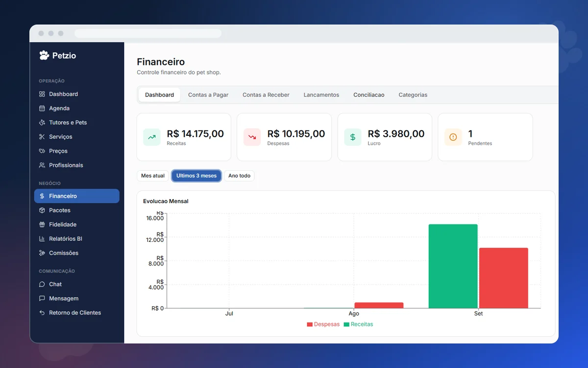Open the Profissionais section
Screen dimensions: 588x368
(x=76, y=165)
